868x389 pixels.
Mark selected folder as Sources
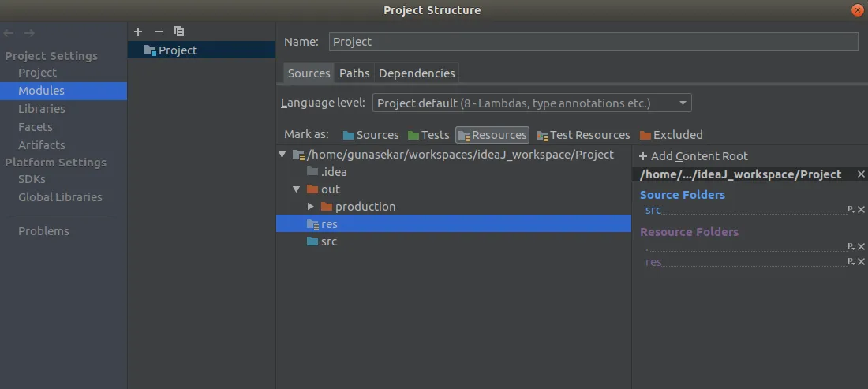coord(370,135)
